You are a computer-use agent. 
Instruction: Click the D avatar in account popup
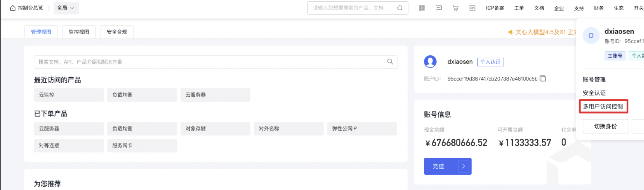click(x=591, y=36)
